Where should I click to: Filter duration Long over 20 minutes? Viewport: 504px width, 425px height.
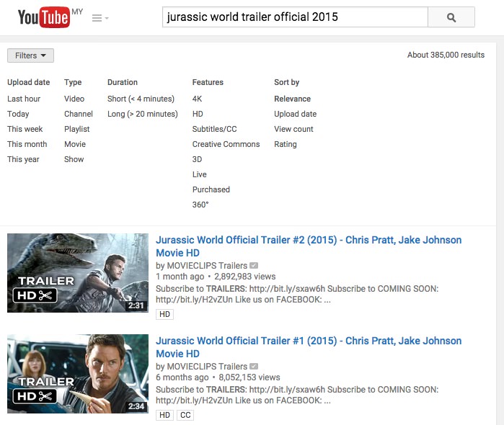[142, 114]
